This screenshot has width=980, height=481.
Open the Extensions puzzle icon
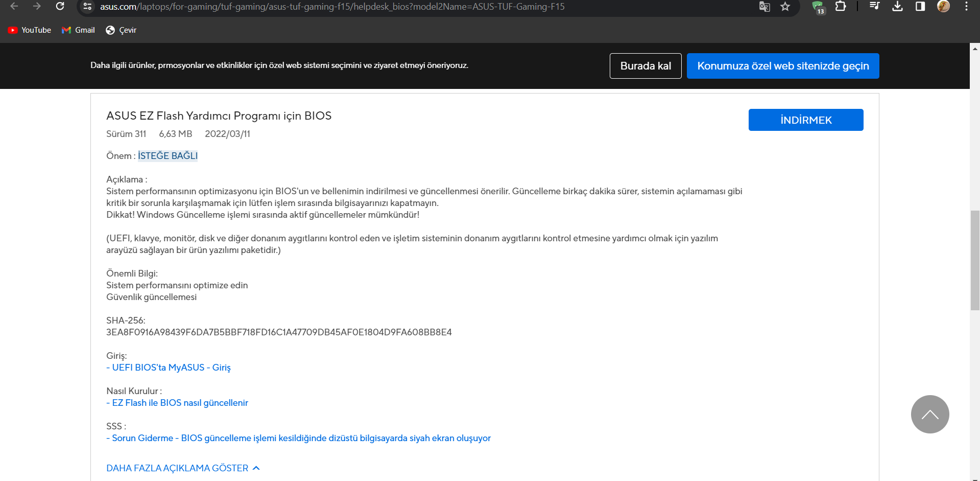841,6
